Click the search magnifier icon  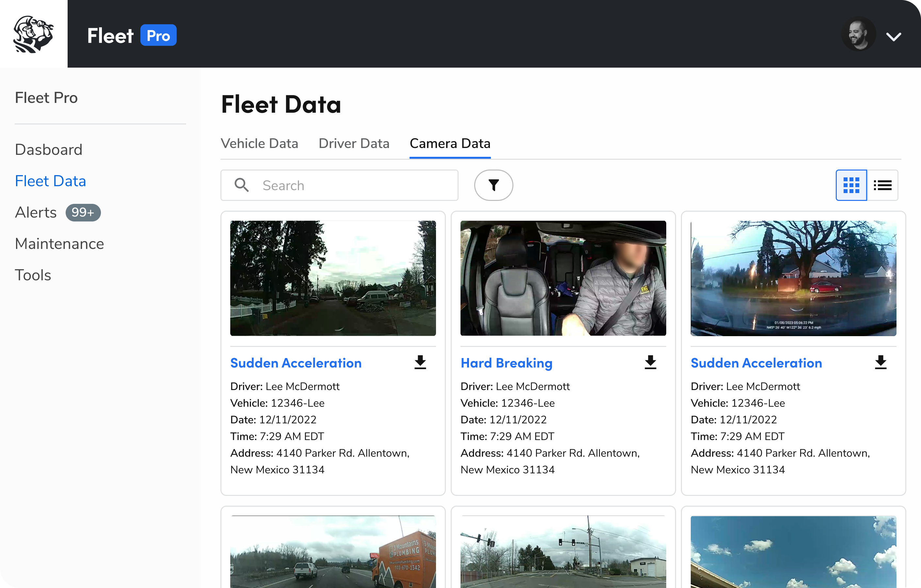(x=241, y=185)
